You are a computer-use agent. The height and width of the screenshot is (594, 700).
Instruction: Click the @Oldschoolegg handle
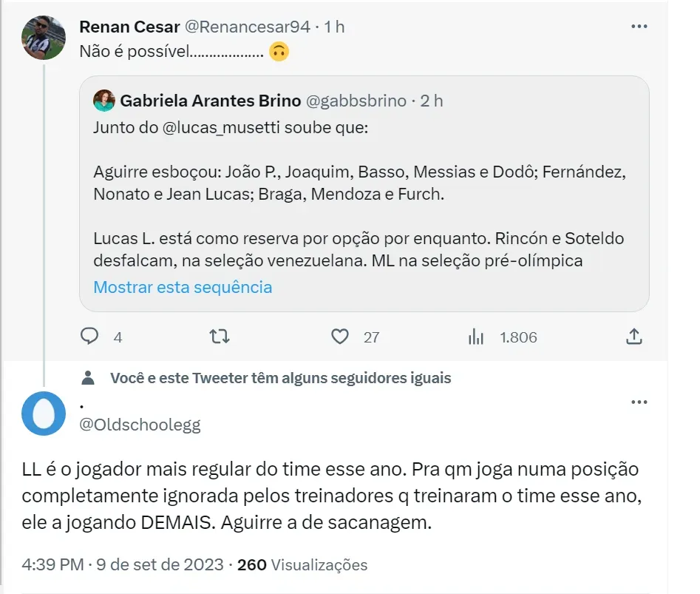[x=140, y=425]
